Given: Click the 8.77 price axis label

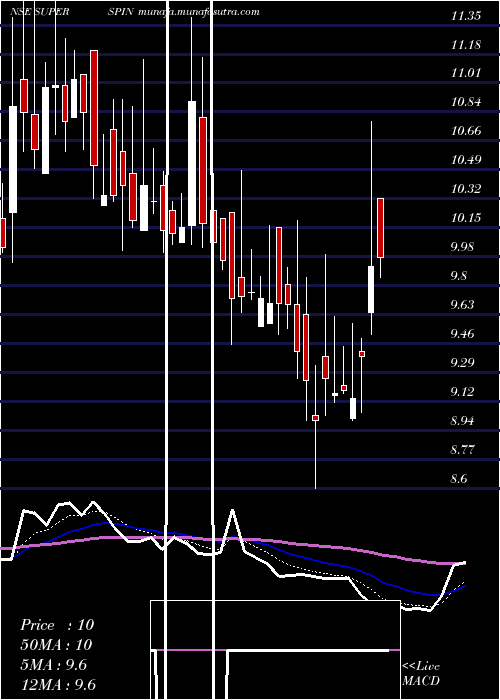Looking at the screenshot, I should point(463,449).
